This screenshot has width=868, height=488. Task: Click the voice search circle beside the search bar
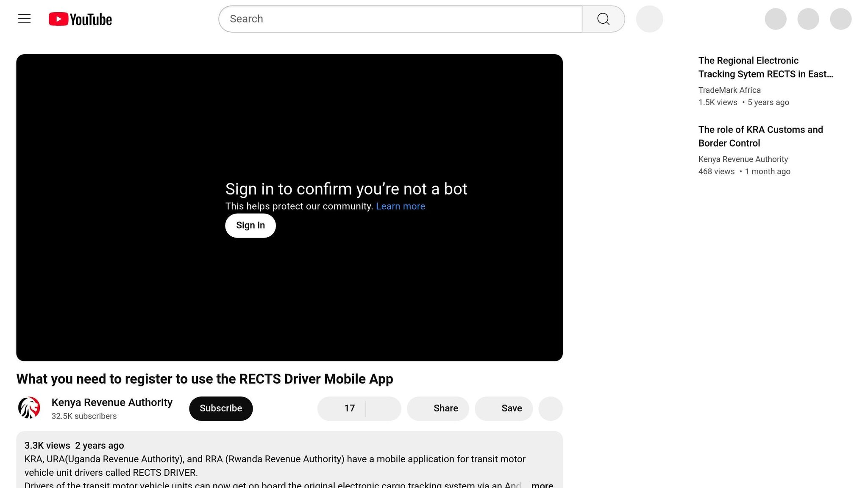[x=649, y=19]
